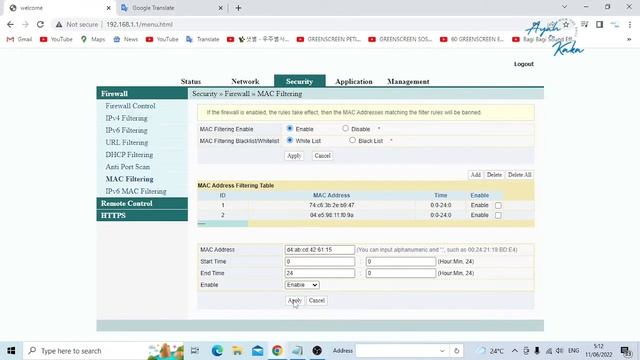Open Firewall Control page
The image size is (640, 360).
click(130, 106)
